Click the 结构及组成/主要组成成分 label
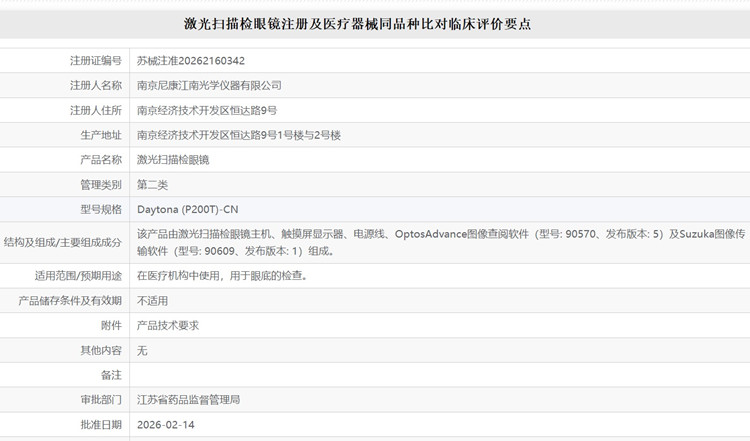The width and height of the screenshot is (750, 441). click(x=63, y=243)
